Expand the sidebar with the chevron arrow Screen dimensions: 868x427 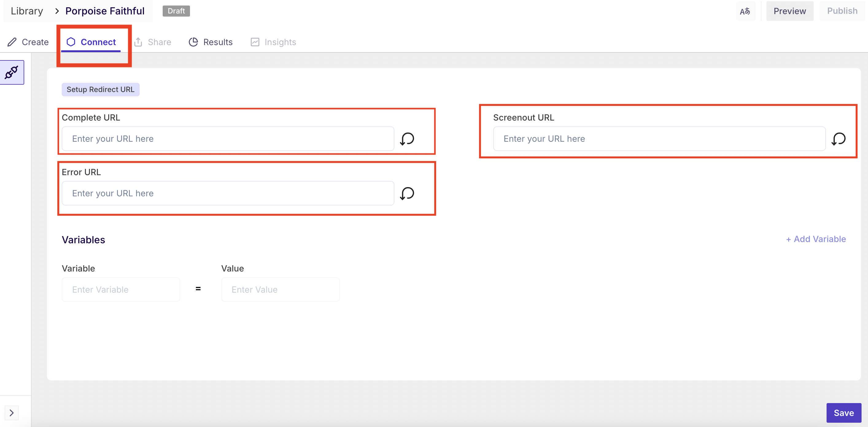click(x=11, y=413)
